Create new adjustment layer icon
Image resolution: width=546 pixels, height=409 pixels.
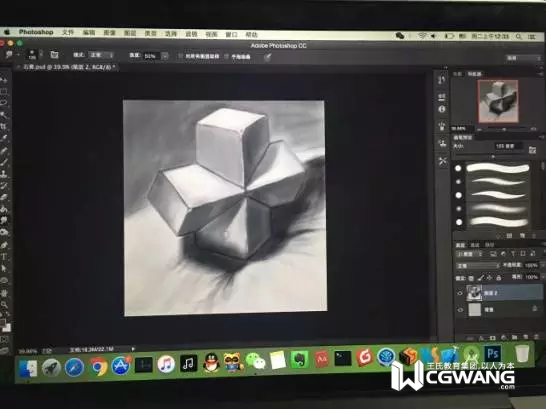504,337
